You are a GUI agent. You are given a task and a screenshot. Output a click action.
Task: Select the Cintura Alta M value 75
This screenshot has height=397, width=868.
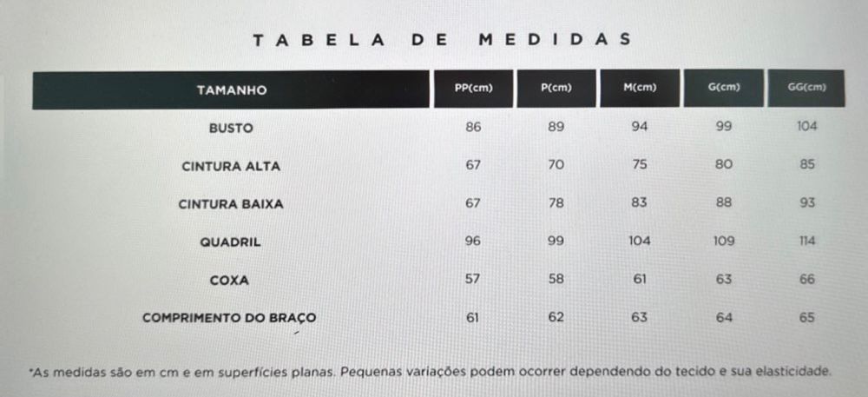point(640,165)
